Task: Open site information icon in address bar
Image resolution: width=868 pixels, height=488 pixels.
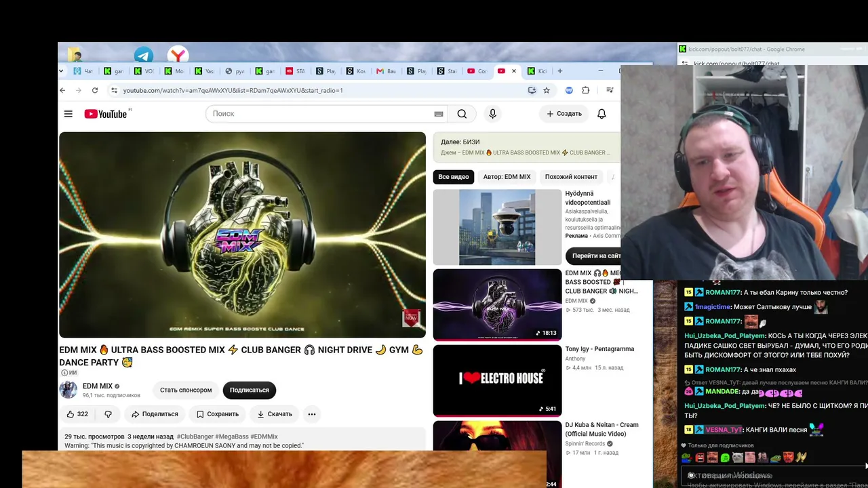Action: pyautogui.click(x=114, y=90)
